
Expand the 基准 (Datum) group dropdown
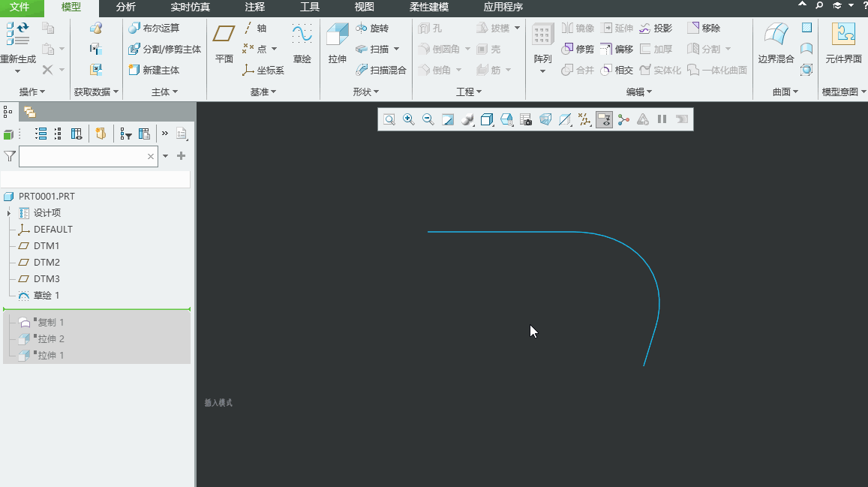pyautogui.click(x=263, y=92)
